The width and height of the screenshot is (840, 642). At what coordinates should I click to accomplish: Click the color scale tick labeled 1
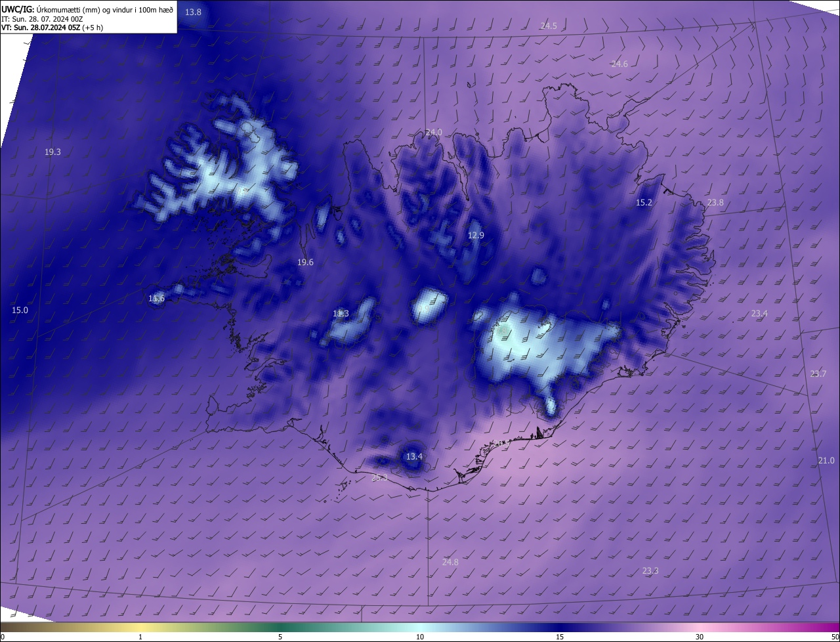(x=140, y=637)
